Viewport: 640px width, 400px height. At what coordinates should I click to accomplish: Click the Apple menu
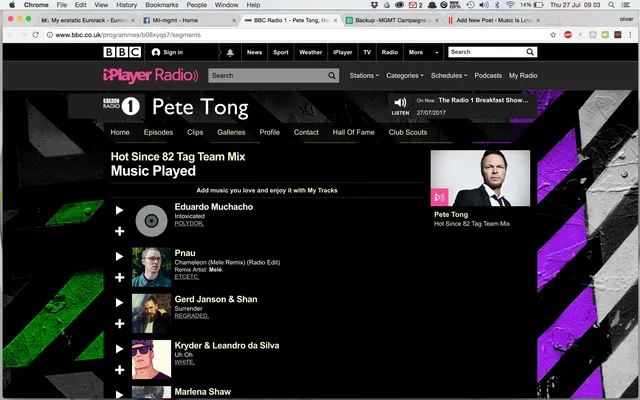coord(12,5)
